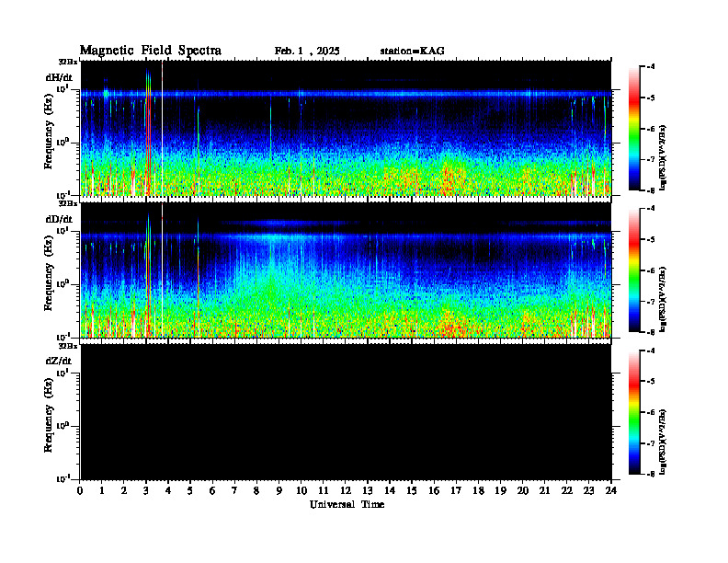Click the hour "17" tick label
The height and width of the screenshot is (563, 728).
click(x=456, y=490)
